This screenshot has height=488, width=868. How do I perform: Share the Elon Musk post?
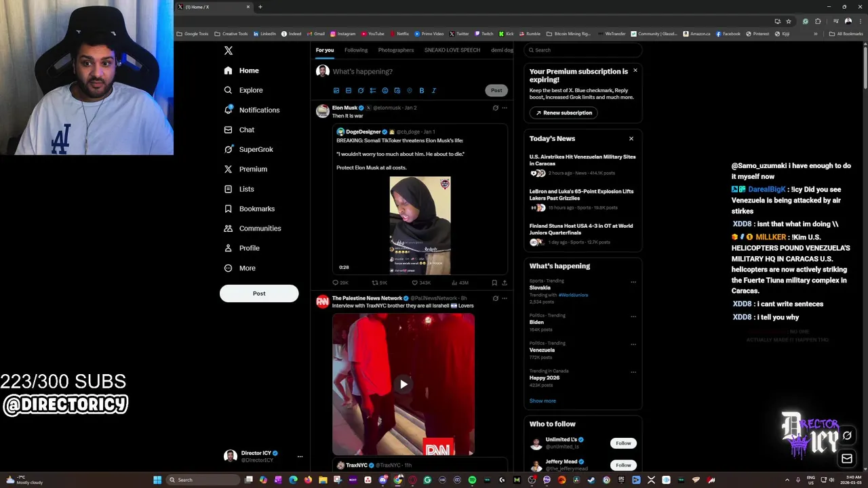coord(504,283)
